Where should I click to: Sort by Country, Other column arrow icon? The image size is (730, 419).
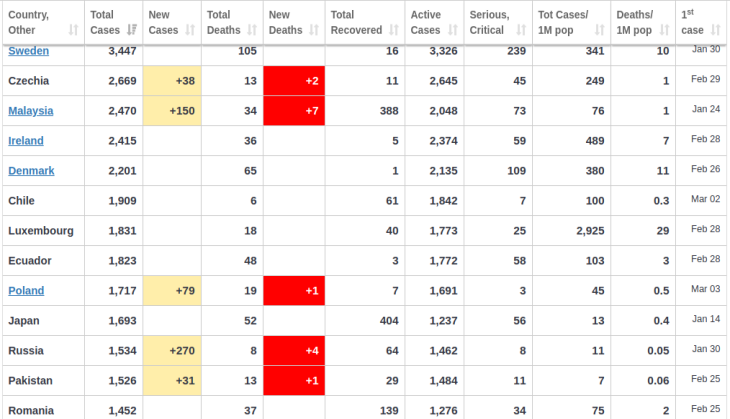(73, 30)
